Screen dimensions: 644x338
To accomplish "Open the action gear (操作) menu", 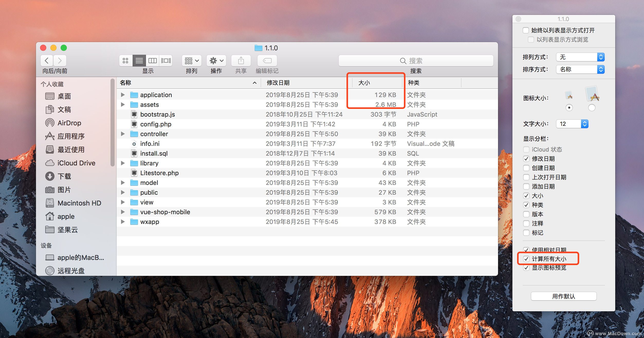I will coord(216,61).
